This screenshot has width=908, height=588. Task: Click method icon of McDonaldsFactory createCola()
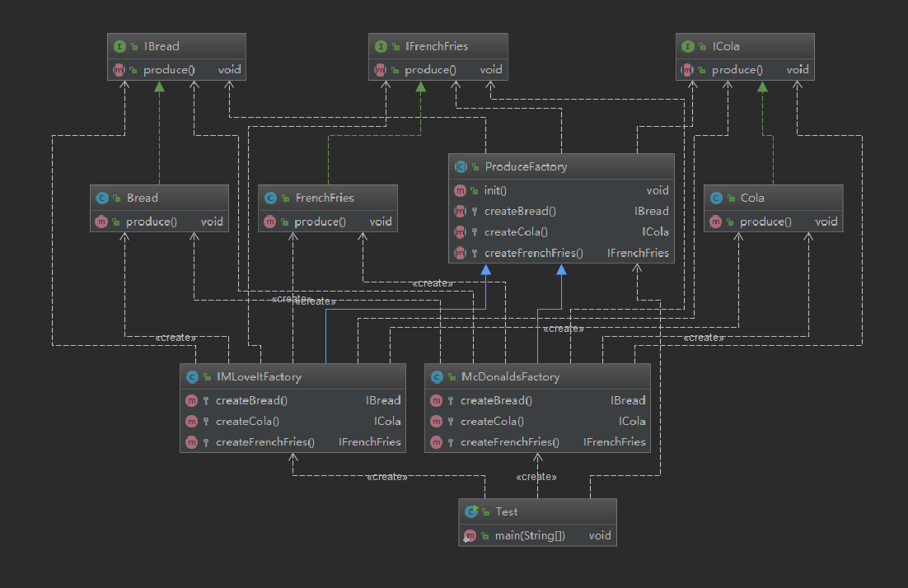click(437, 422)
